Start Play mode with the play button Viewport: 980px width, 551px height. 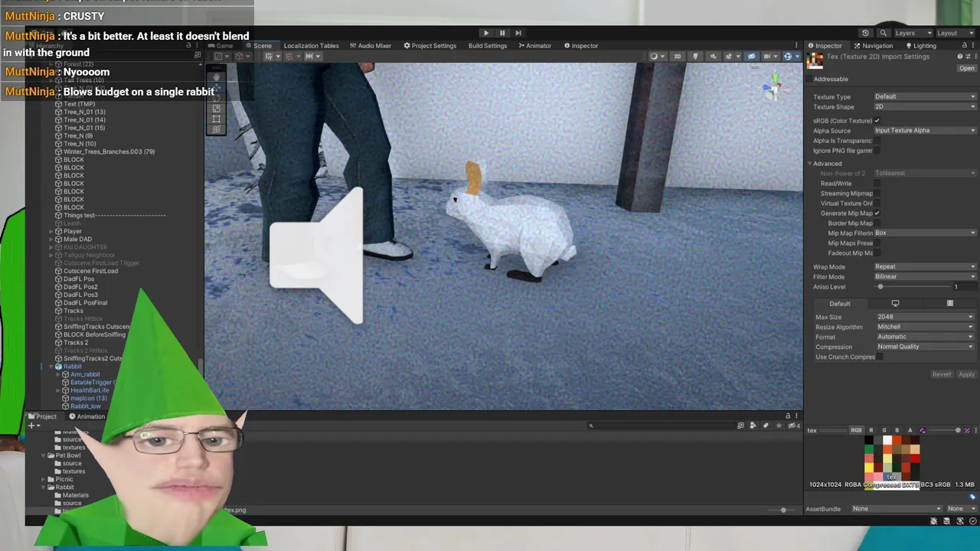[486, 33]
